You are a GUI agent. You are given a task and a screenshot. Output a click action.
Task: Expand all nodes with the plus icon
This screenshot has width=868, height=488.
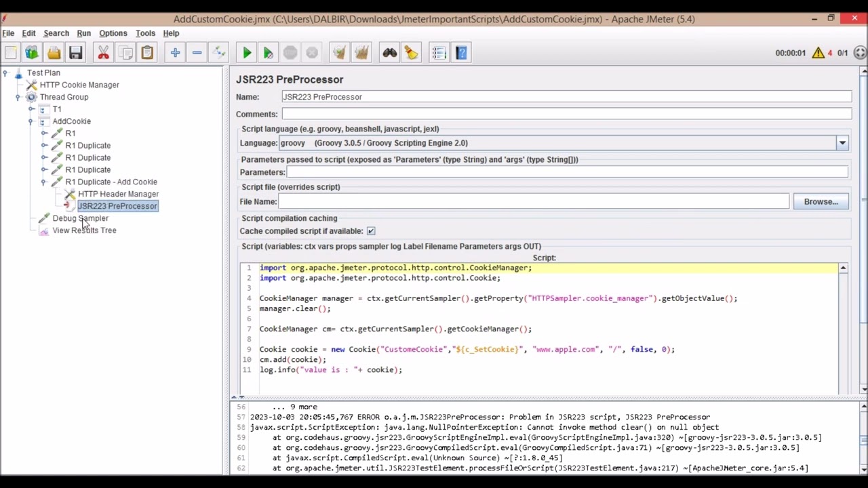(x=175, y=53)
